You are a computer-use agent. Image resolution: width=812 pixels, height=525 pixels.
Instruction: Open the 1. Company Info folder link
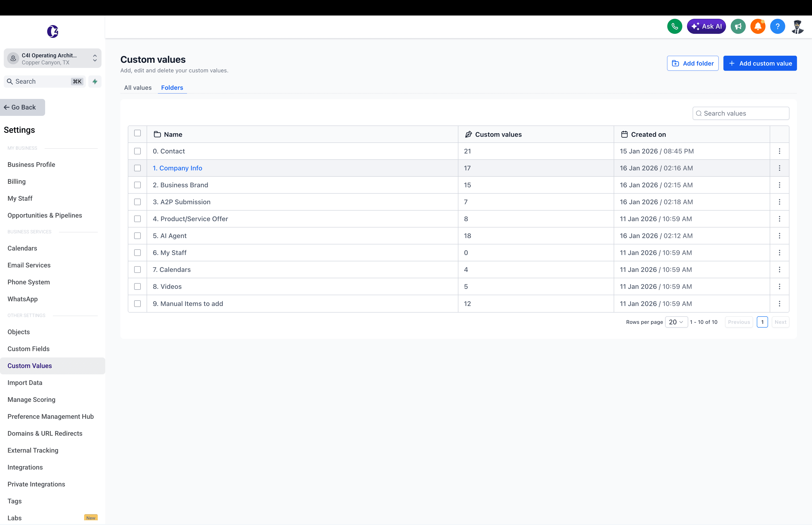pos(177,168)
